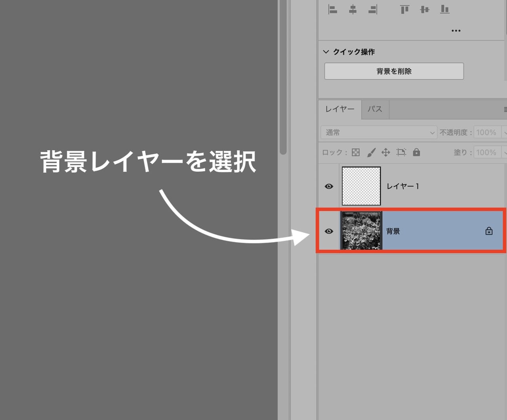The image size is (507, 420).
Task: Switch to the レイヤー tab
Action: 340,109
